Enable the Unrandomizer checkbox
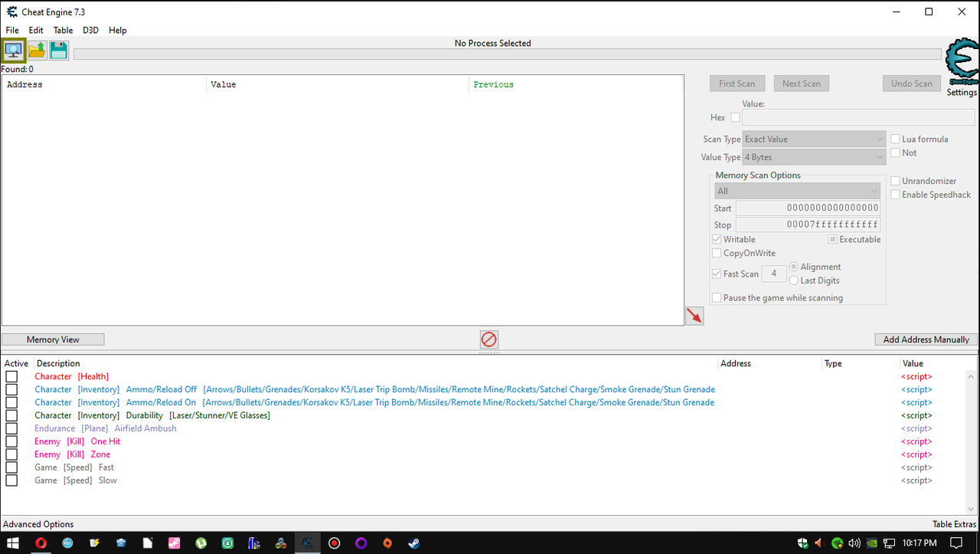The height and width of the screenshot is (554, 980). 895,181
